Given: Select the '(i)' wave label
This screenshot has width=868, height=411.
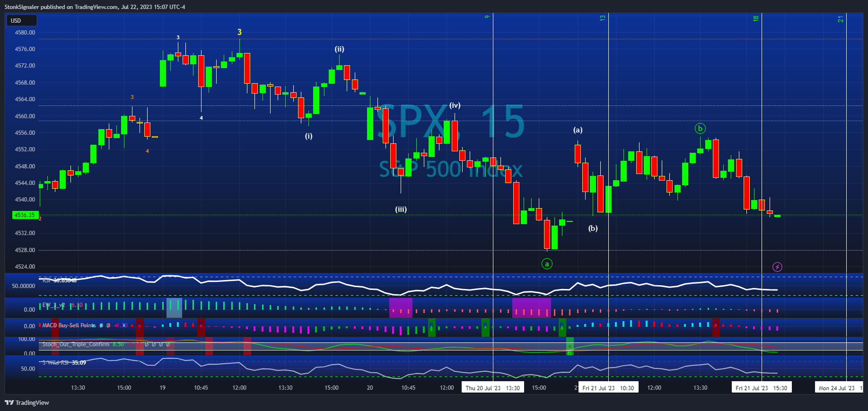Looking at the screenshot, I should pos(308,136).
